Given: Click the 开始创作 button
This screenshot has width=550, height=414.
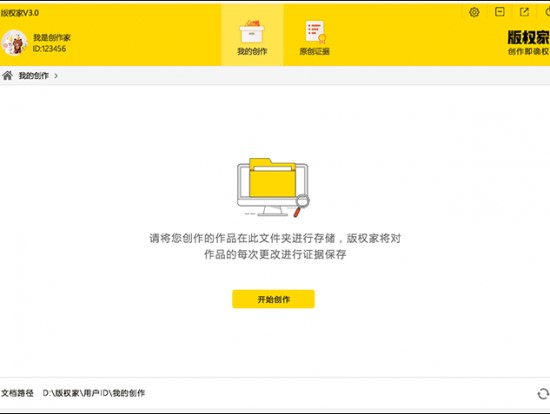Looking at the screenshot, I should tap(273, 299).
